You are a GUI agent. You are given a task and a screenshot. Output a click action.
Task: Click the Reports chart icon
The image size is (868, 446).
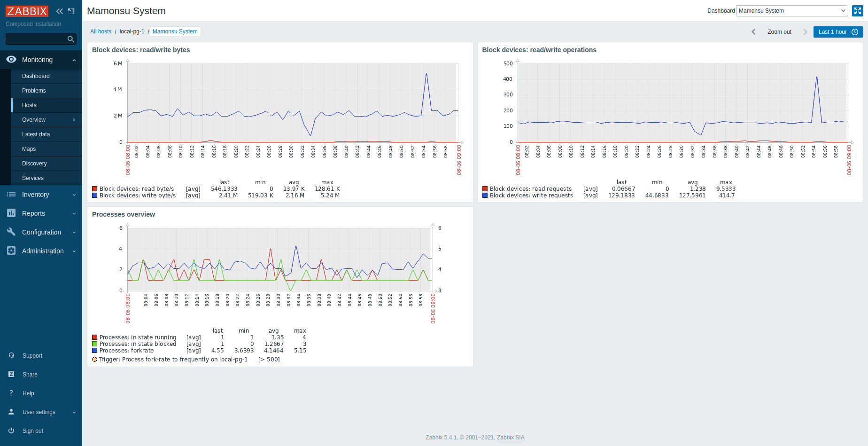pyautogui.click(x=11, y=213)
